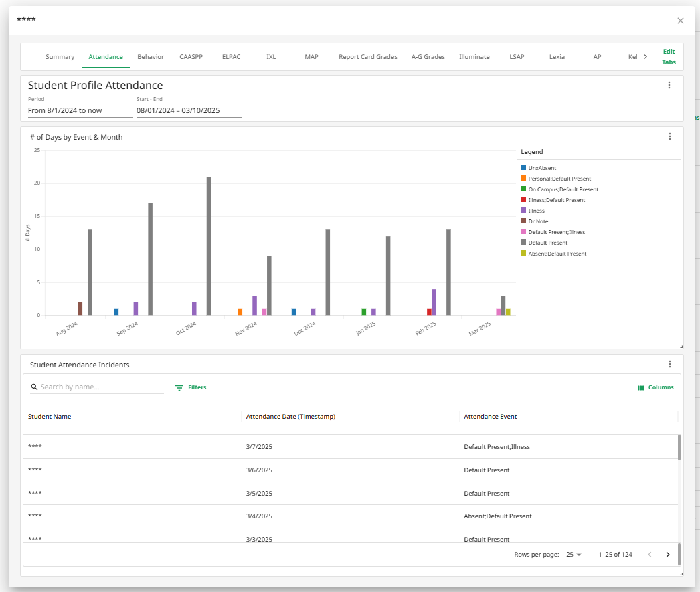Focus the Search by name input field
This screenshot has width=700, height=592.
[100, 387]
